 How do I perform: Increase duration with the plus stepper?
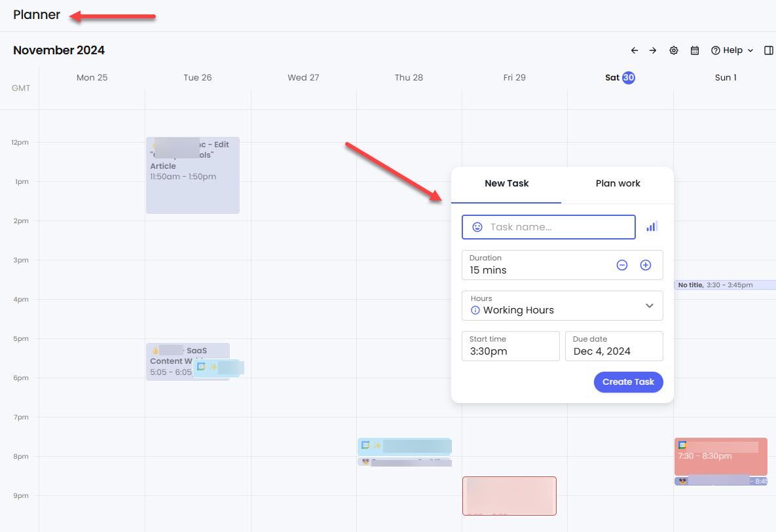click(645, 265)
